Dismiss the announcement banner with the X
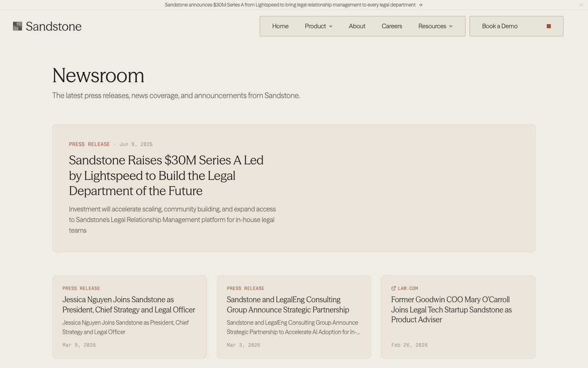This screenshot has width=588, height=368. pyautogui.click(x=581, y=5)
